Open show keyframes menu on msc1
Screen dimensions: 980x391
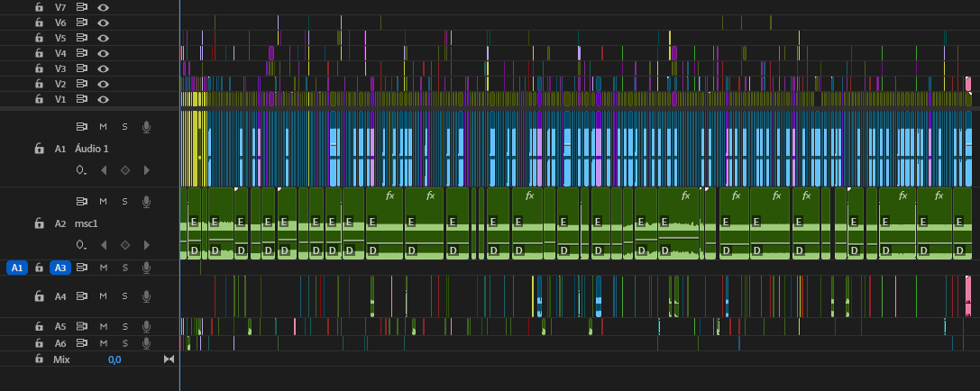[x=80, y=245]
